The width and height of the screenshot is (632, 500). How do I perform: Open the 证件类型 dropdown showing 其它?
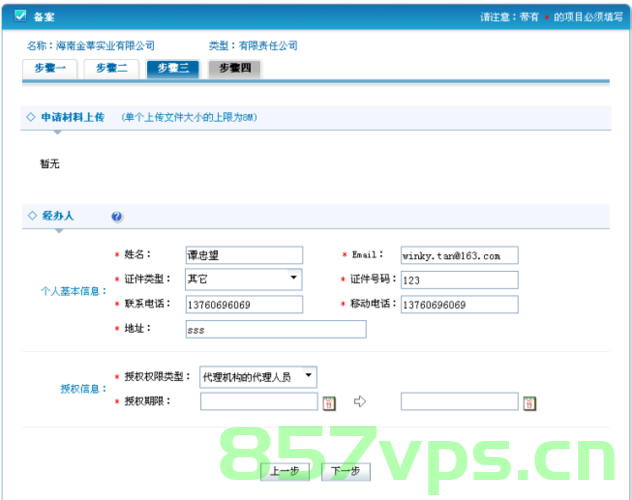tap(243, 279)
